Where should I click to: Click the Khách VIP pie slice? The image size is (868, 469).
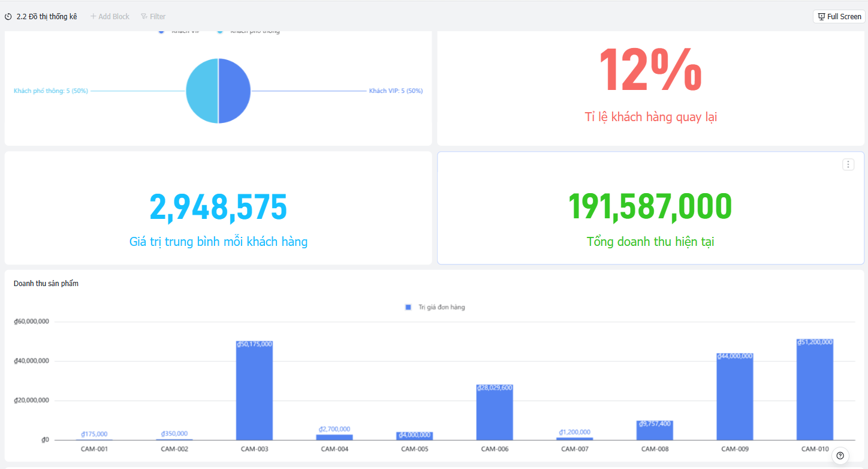coord(234,91)
